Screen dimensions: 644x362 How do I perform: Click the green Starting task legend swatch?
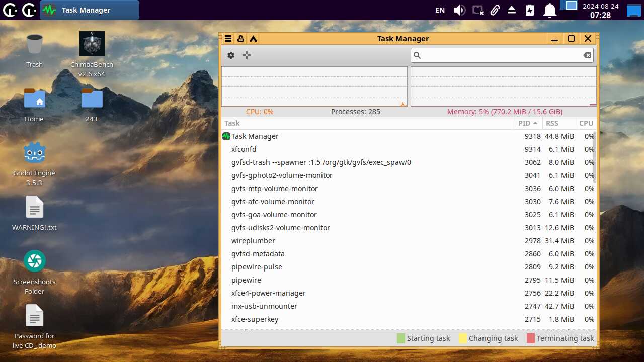401,338
